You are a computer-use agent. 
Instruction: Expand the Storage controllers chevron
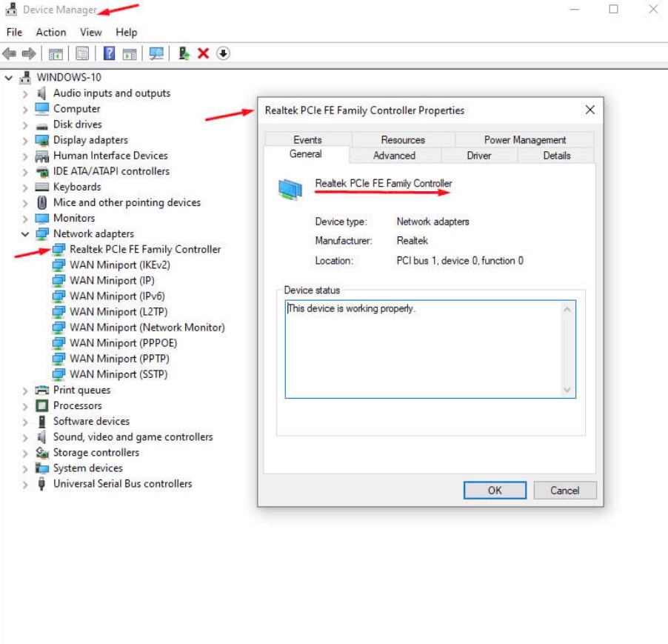(x=25, y=453)
